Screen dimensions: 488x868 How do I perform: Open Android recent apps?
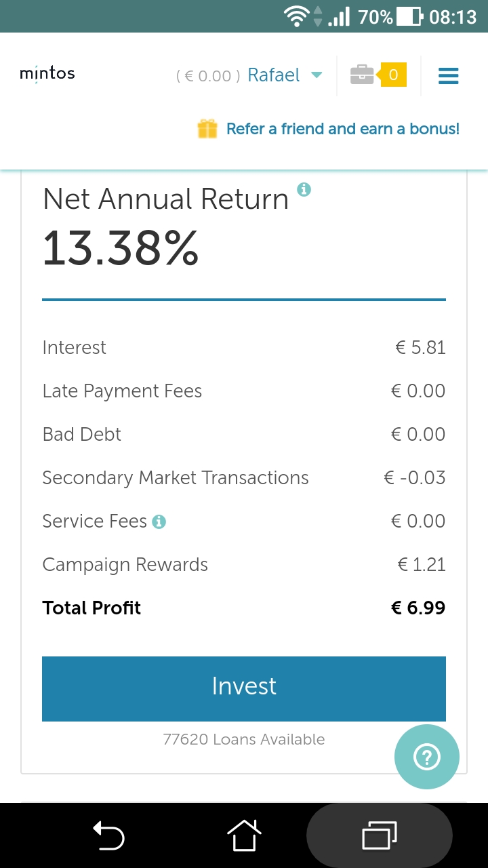pyautogui.click(x=379, y=835)
